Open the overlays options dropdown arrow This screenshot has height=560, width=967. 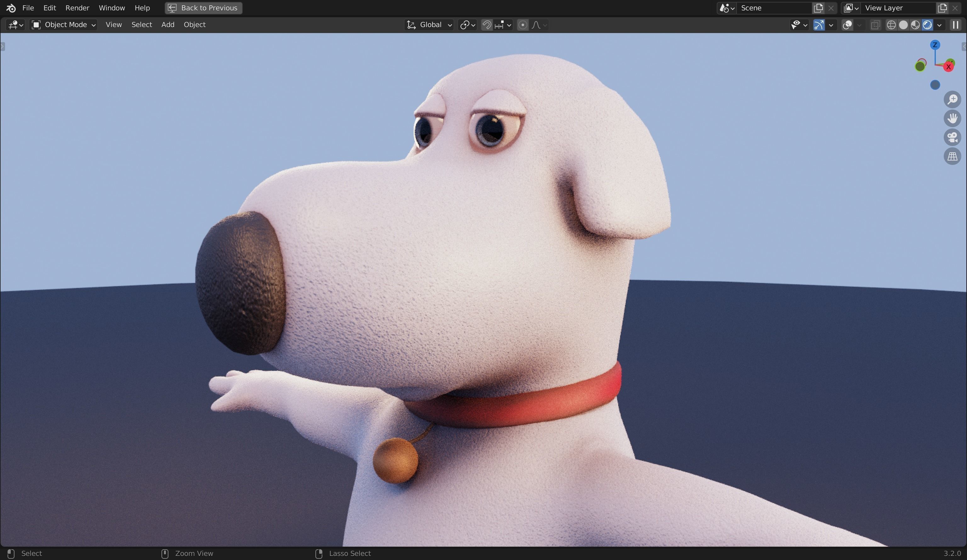click(860, 25)
